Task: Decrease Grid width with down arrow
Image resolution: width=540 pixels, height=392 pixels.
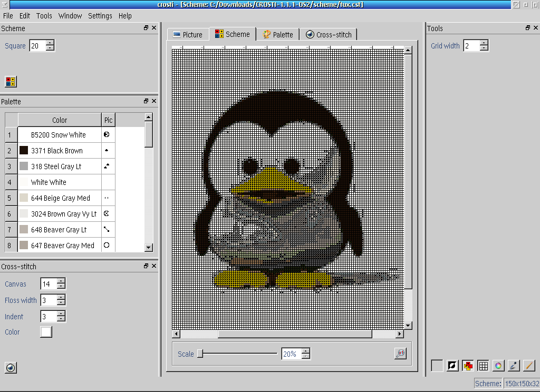Action: click(484, 48)
